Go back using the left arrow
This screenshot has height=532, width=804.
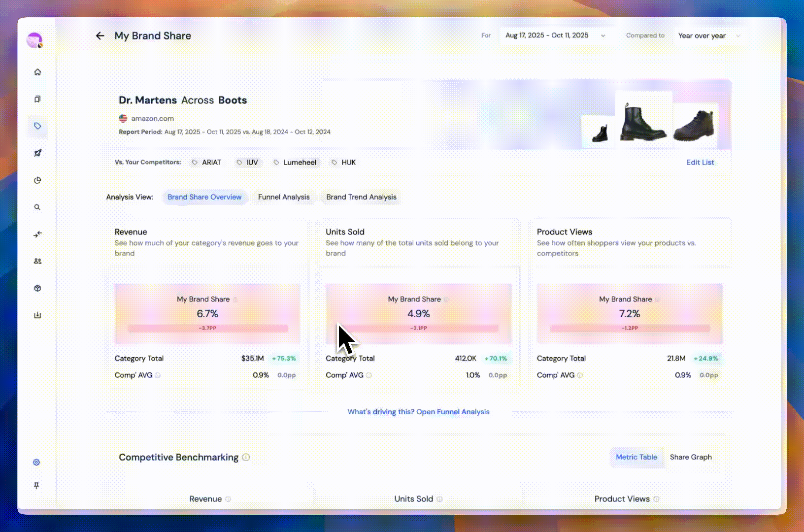(x=100, y=35)
